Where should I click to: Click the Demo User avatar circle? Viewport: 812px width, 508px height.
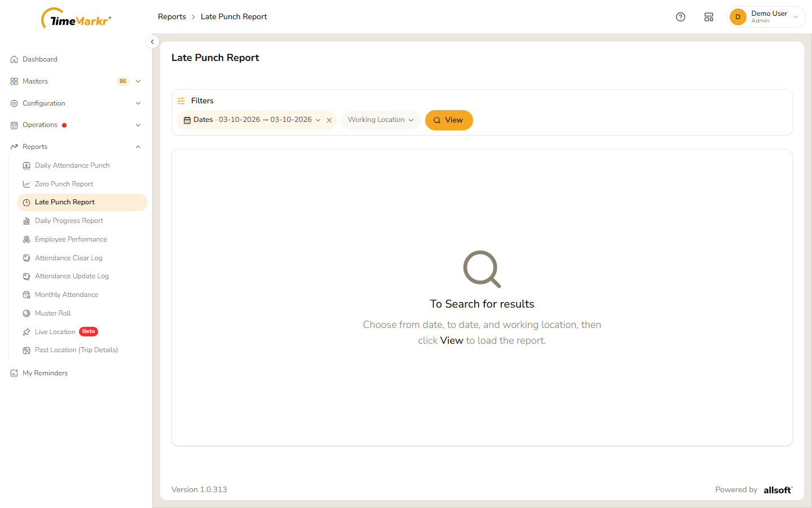coord(738,17)
